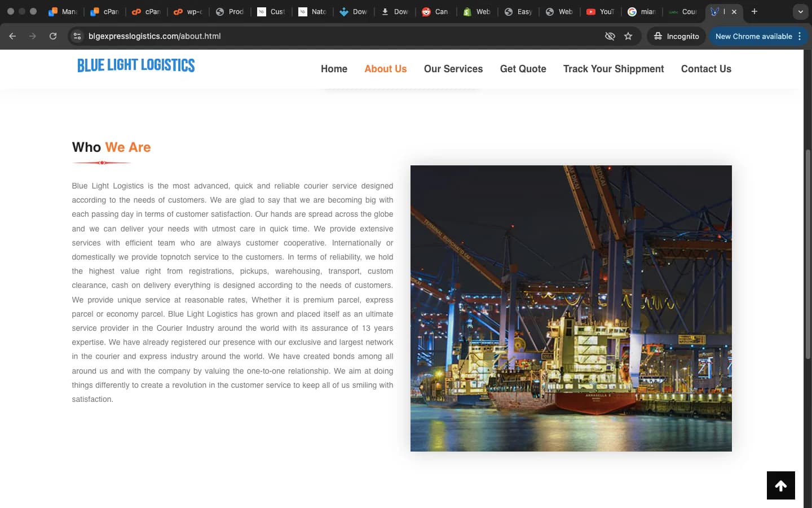Open the Incognito indicator
Image resolution: width=812 pixels, height=508 pixels.
pyautogui.click(x=676, y=36)
